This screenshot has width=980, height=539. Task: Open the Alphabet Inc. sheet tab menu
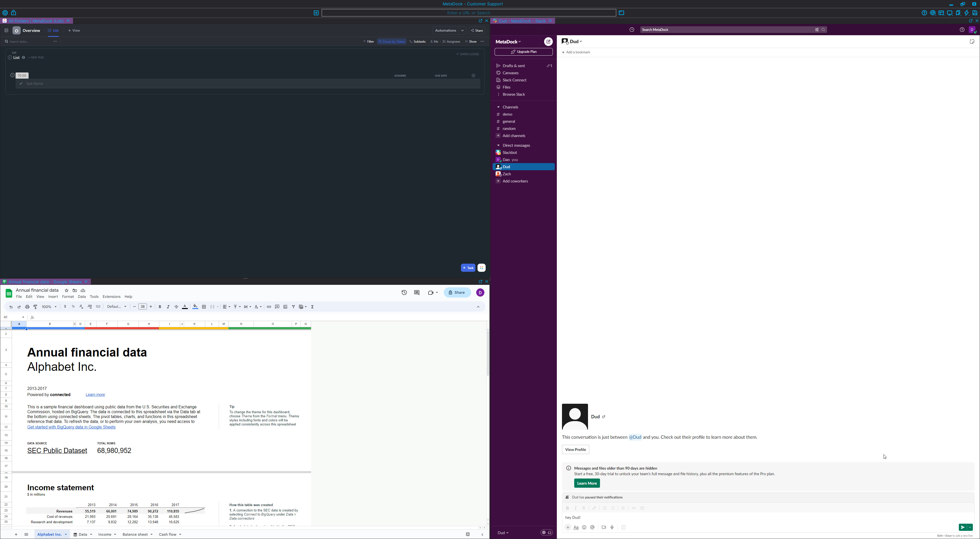(66, 534)
